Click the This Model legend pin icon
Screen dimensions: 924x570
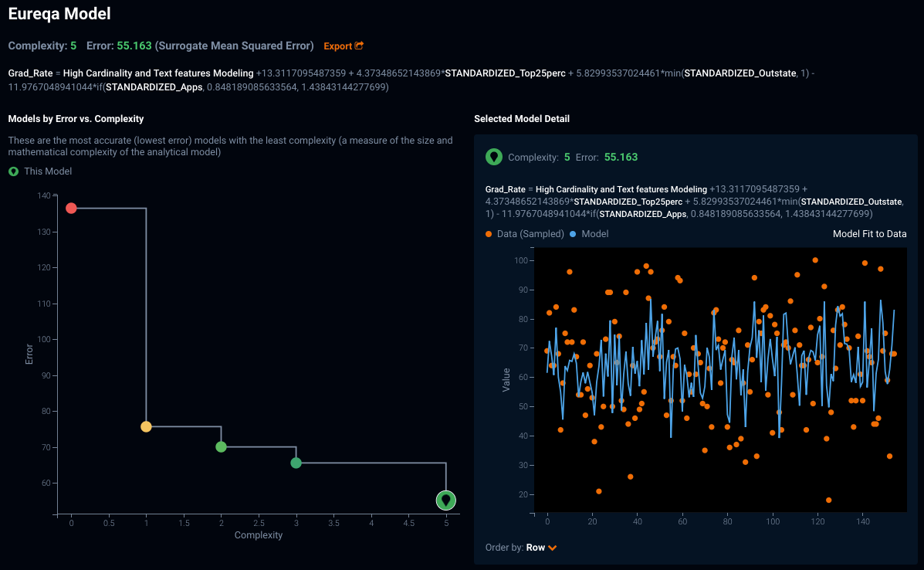click(x=13, y=171)
